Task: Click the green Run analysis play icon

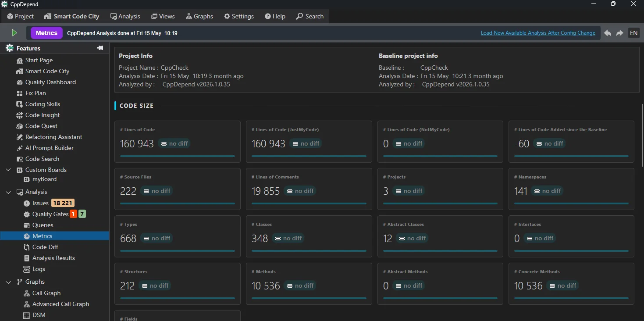Action: 14,33
